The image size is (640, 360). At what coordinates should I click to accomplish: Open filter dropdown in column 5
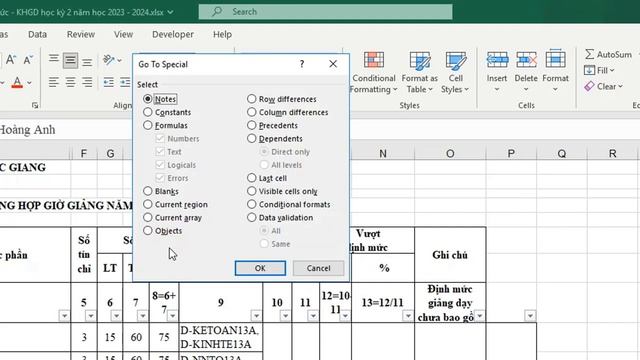click(91, 316)
